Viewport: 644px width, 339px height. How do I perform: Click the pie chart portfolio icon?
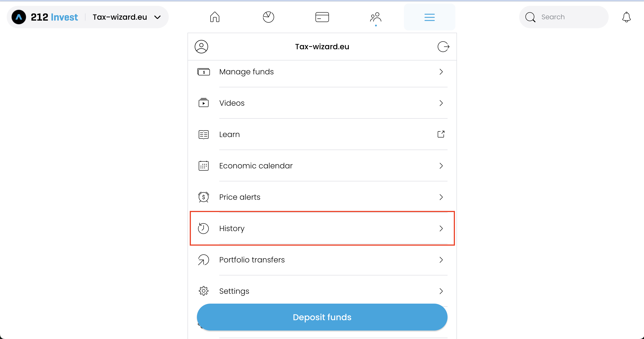click(x=268, y=17)
